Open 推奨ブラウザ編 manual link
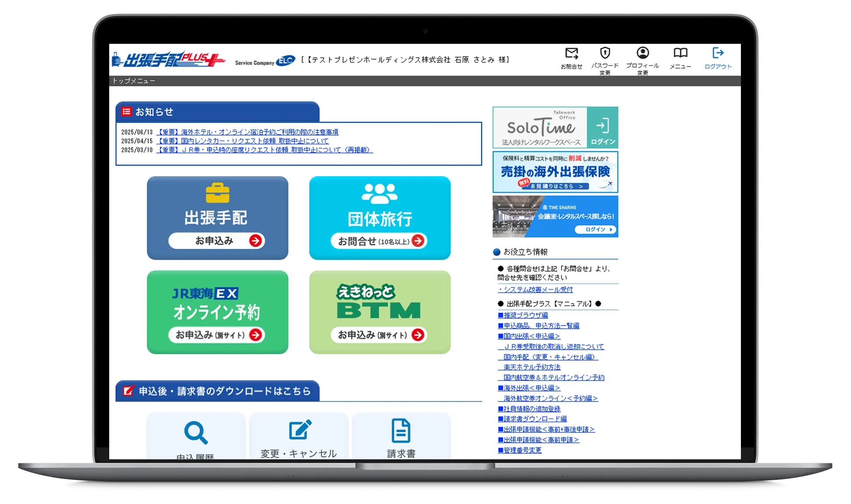The width and height of the screenshot is (851, 504). (x=523, y=315)
